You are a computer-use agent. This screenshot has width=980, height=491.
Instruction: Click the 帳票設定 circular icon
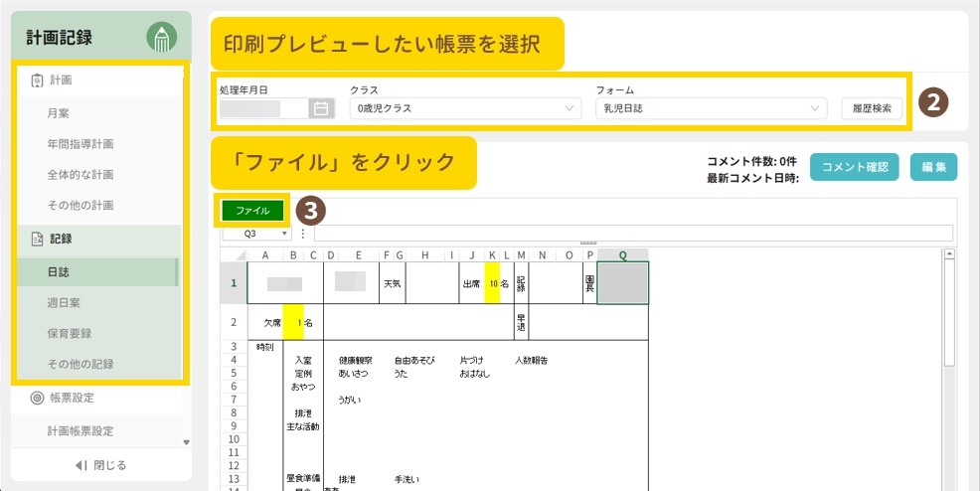coord(38,398)
